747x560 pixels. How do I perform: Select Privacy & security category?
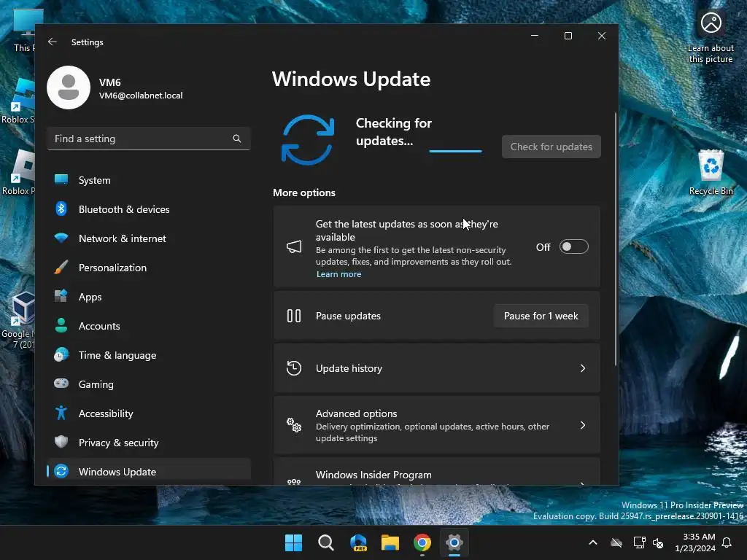[149, 443]
